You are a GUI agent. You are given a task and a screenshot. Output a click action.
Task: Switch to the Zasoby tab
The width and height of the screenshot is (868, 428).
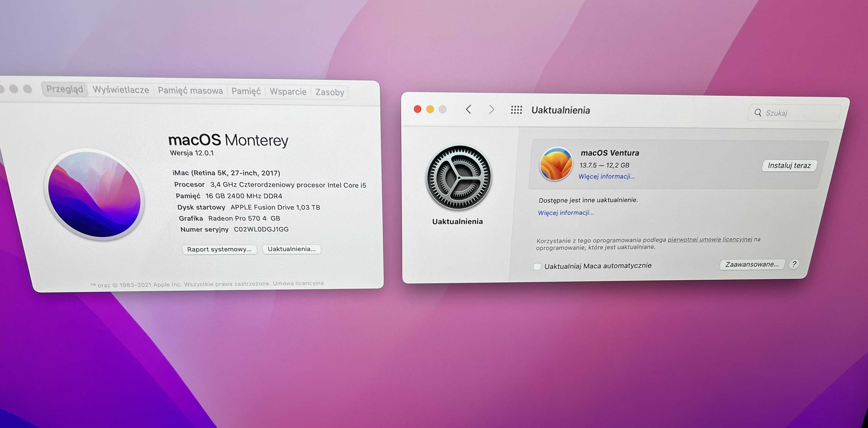point(330,92)
